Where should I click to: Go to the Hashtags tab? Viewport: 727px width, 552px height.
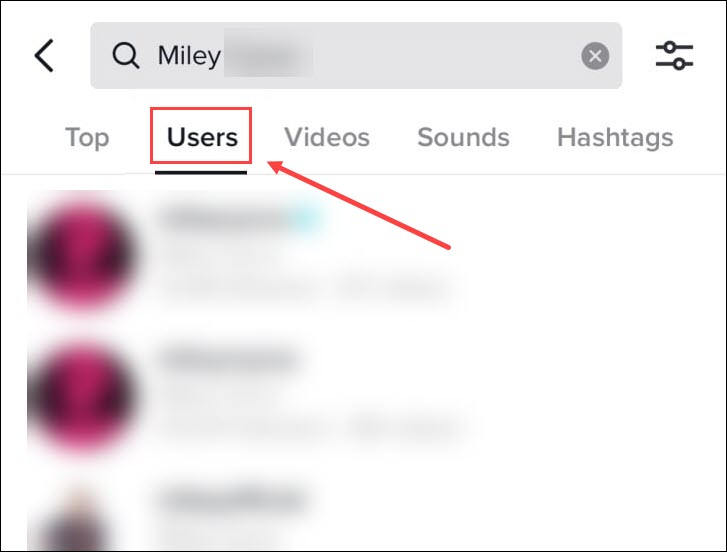pos(615,137)
